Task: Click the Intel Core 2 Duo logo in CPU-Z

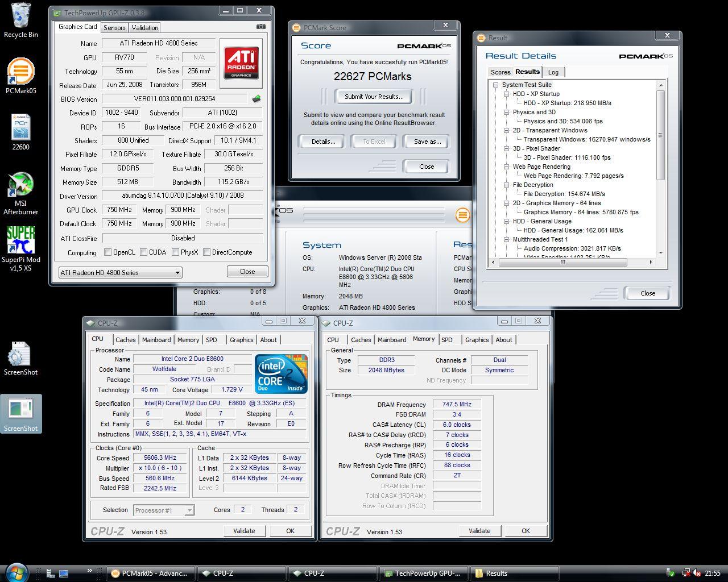Action: pos(281,374)
